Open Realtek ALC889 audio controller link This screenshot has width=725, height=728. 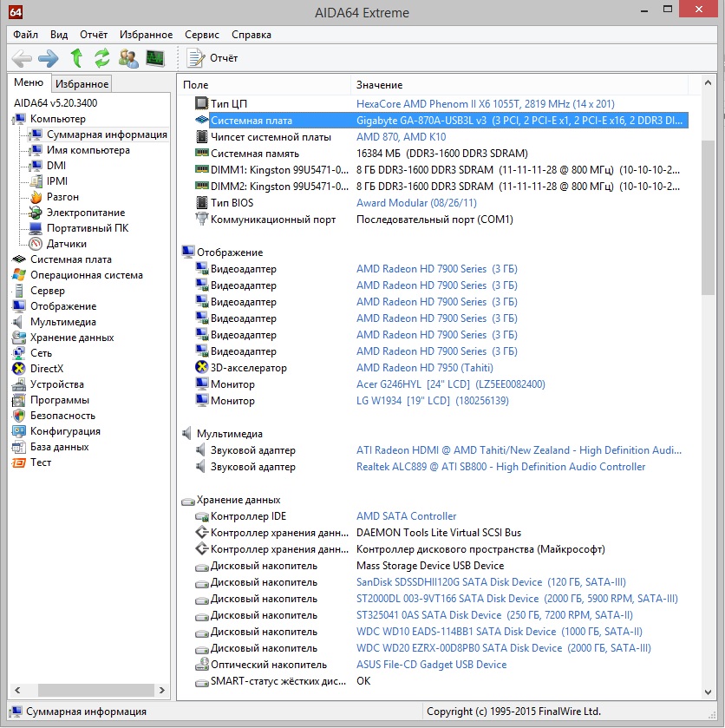click(x=500, y=467)
